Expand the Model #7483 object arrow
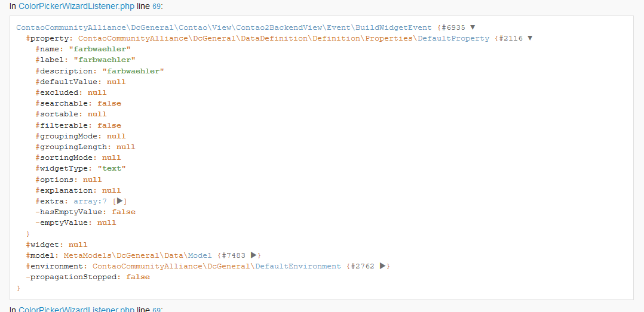 (253, 255)
